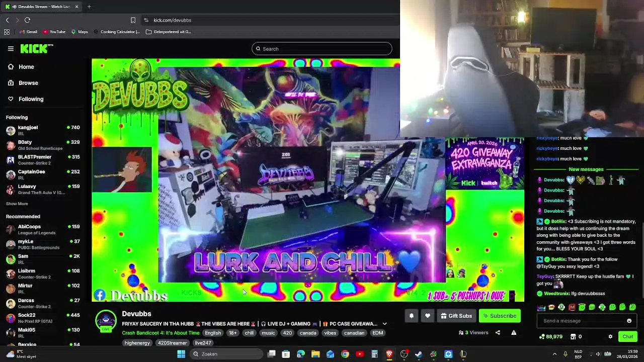The image size is (644, 362).
Task: Open the Geïmporteerd uit G... bookmarks folder
Action: click(169, 32)
